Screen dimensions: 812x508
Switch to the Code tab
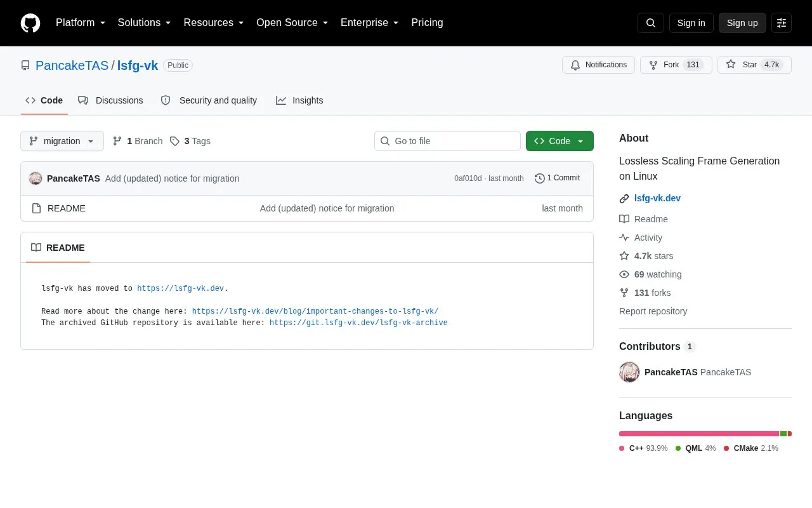[x=44, y=100]
